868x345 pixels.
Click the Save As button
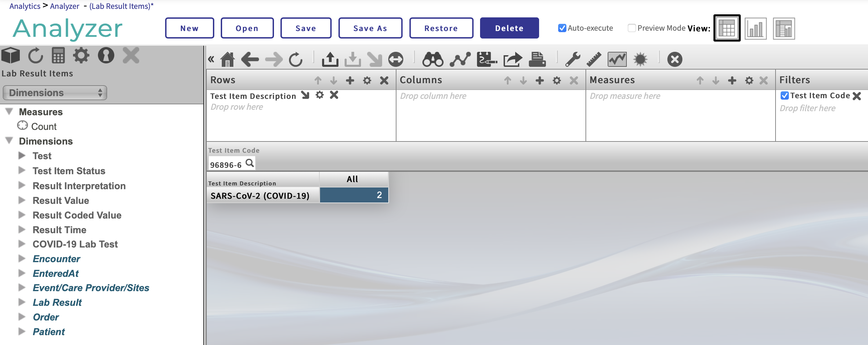[x=370, y=28]
